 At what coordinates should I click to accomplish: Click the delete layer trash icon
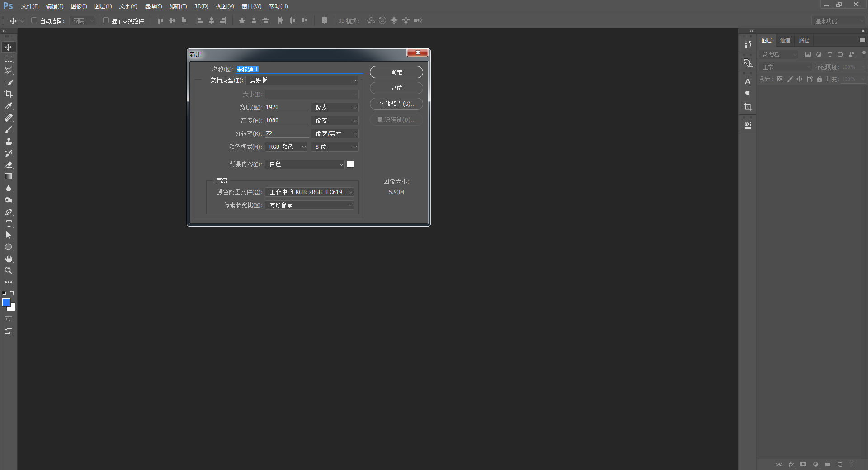(852, 465)
